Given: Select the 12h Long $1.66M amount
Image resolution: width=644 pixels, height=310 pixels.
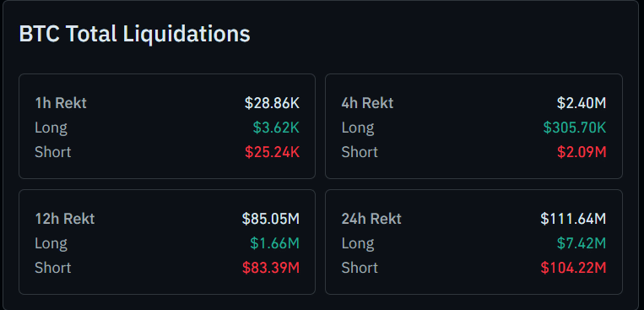Looking at the screenshot, I should [275, 243].
